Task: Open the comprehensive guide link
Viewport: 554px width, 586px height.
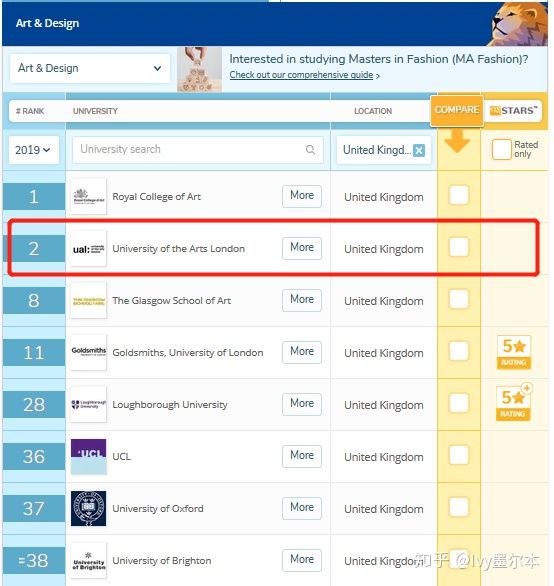Action: 301,75
